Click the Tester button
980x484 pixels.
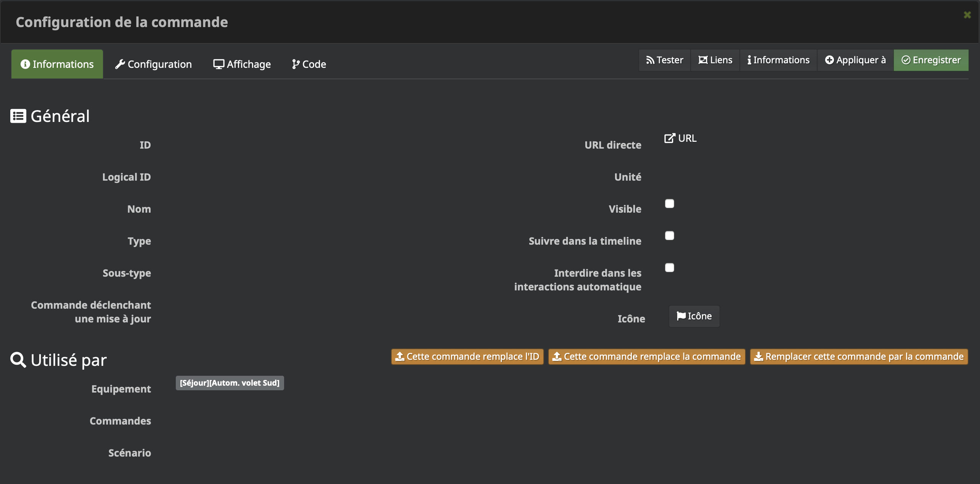(665, 60)
